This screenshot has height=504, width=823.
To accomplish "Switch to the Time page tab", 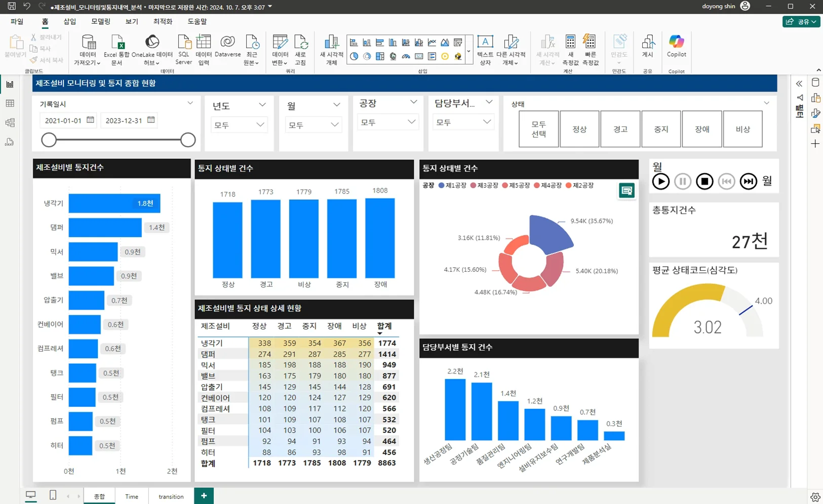I will click(132, 496).
